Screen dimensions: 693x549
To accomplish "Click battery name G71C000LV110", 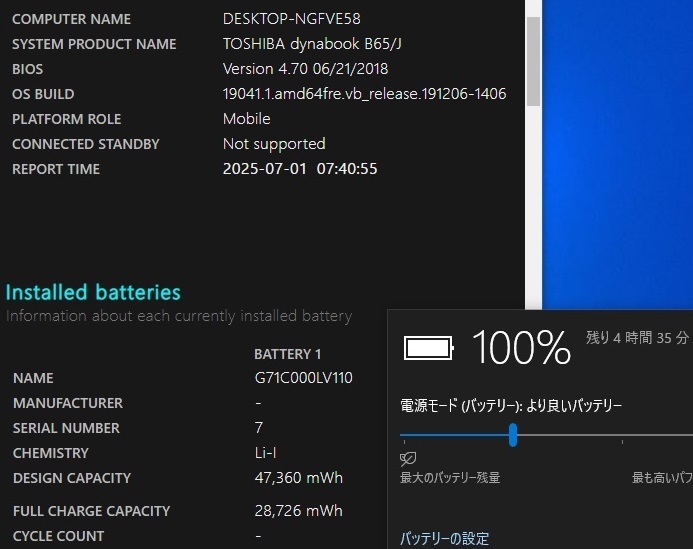I will (304, 378).
